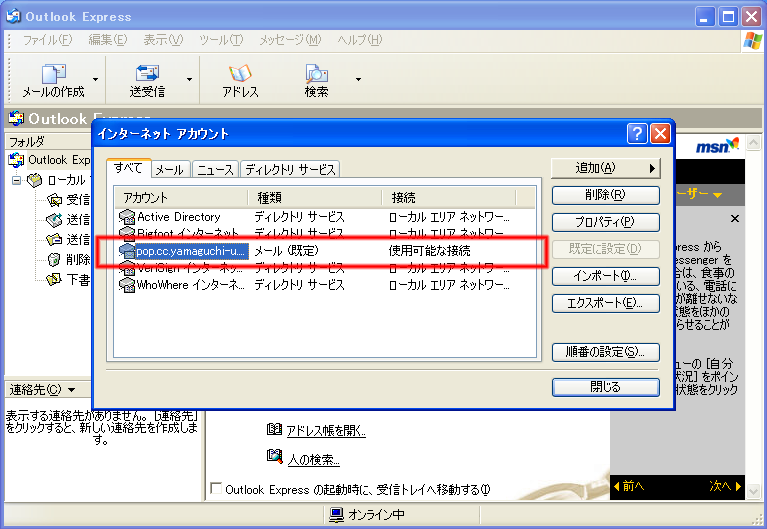Click the 閉じる button

click(x=606, y=388)
